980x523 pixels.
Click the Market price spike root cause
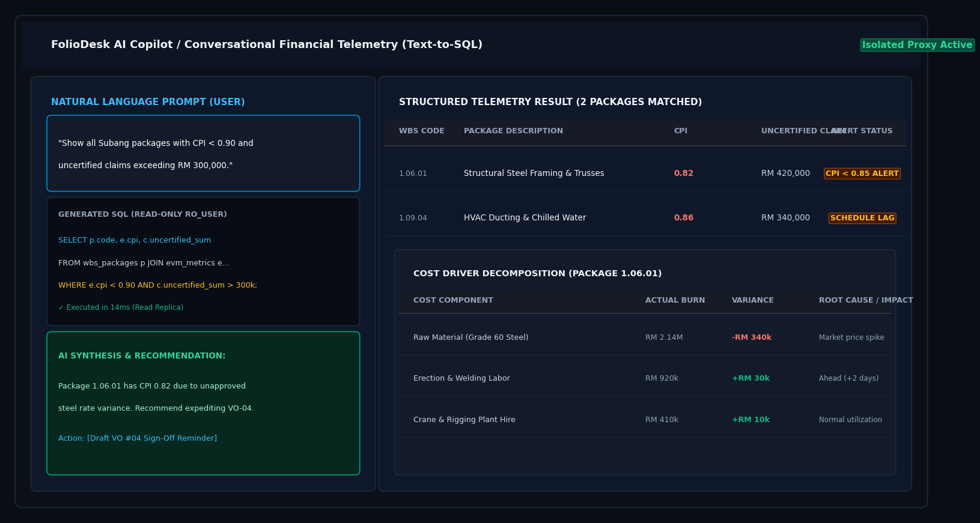(x=851, y=337)
